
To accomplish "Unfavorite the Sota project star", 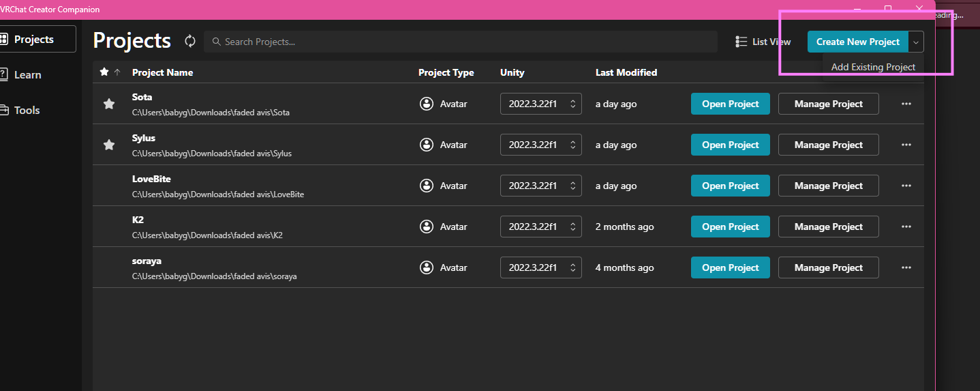I will 109,104.
